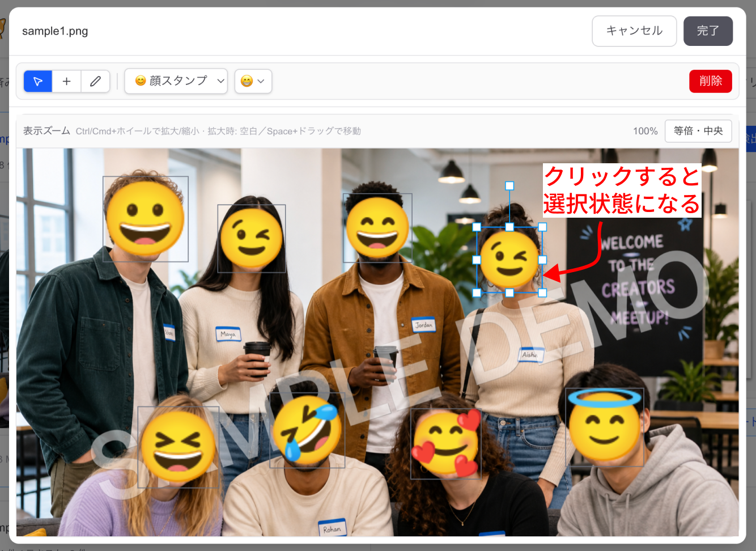The height and width of the screenshot is (551, 756).
Task: Click the rotation handle above selected stamp
Action: click(x=509, y=186)
